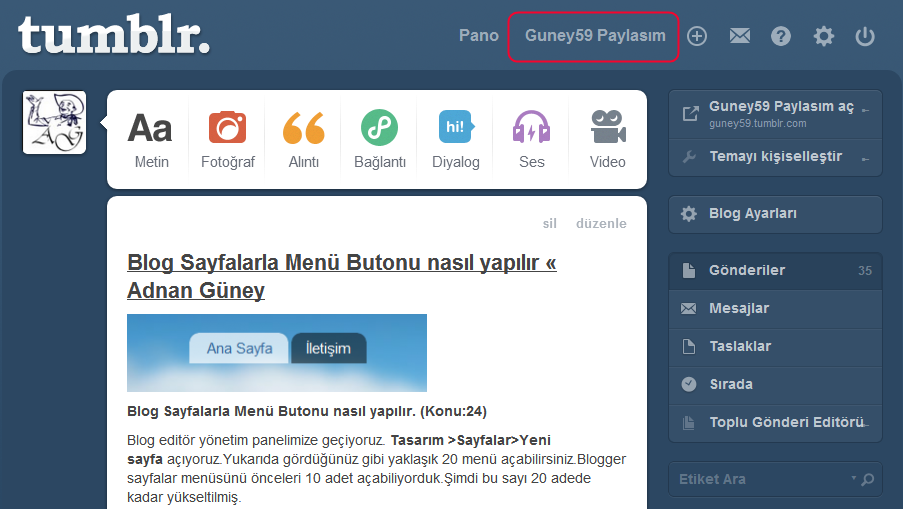Click the tumblr logo
Screen dimensions: 903x509
(x=114, y=35)
